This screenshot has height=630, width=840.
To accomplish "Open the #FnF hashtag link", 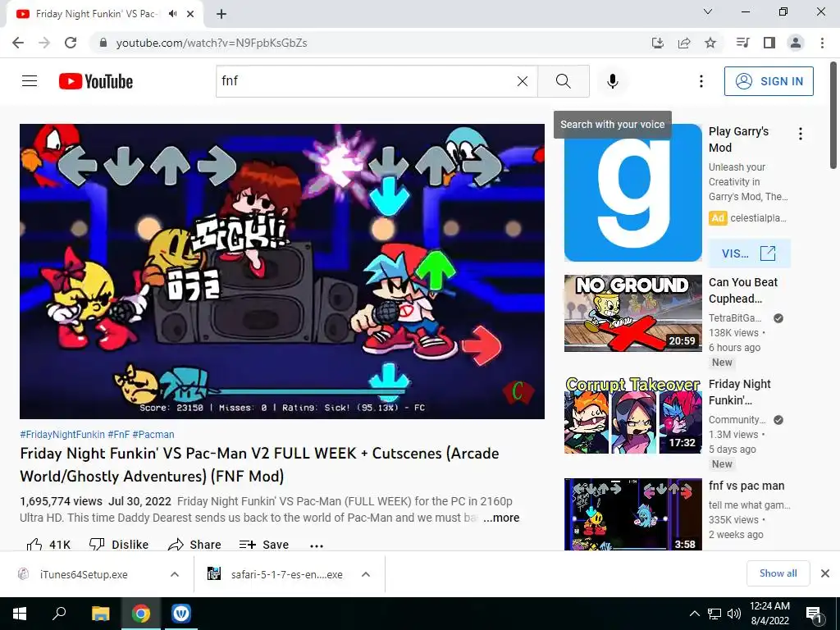I will 118,435.
